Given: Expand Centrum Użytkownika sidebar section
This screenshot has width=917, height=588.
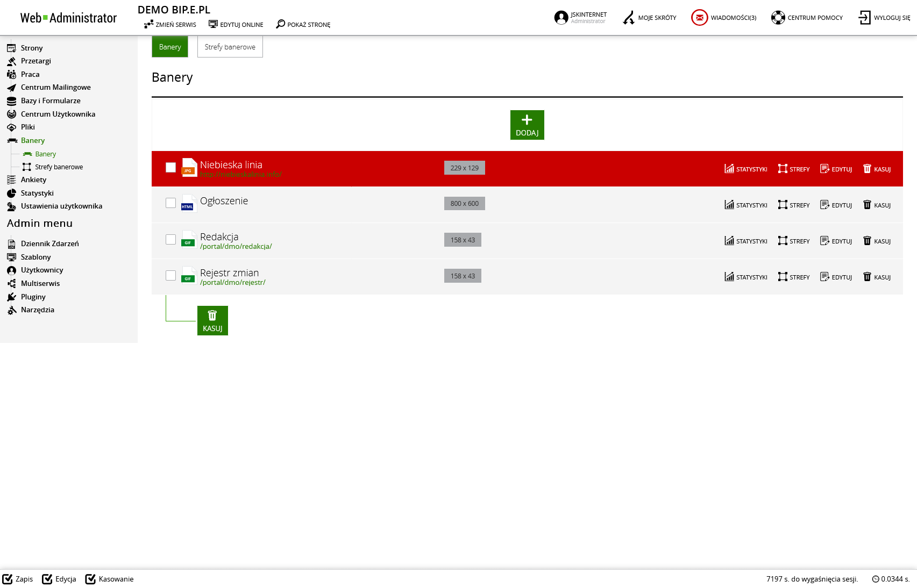Looking at the screenshot, I should click(x=58, y=114).
